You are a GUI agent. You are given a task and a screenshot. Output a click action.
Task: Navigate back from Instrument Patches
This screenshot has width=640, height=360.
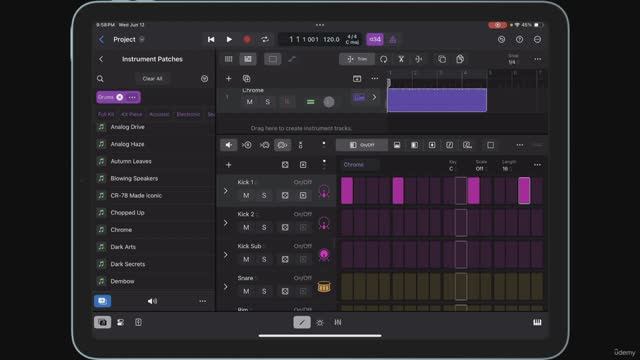[x=101, y=59]
